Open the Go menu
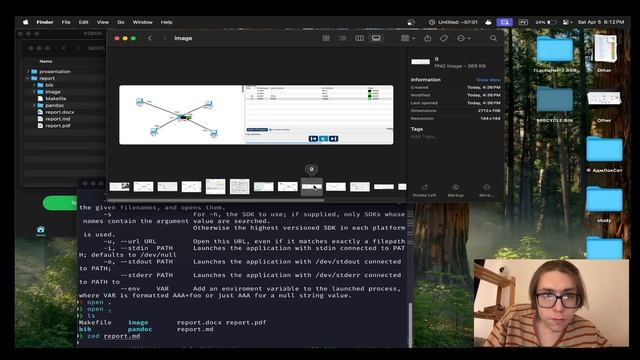The image size is (640, 360). pyautogui.click(x=121, y=22)
